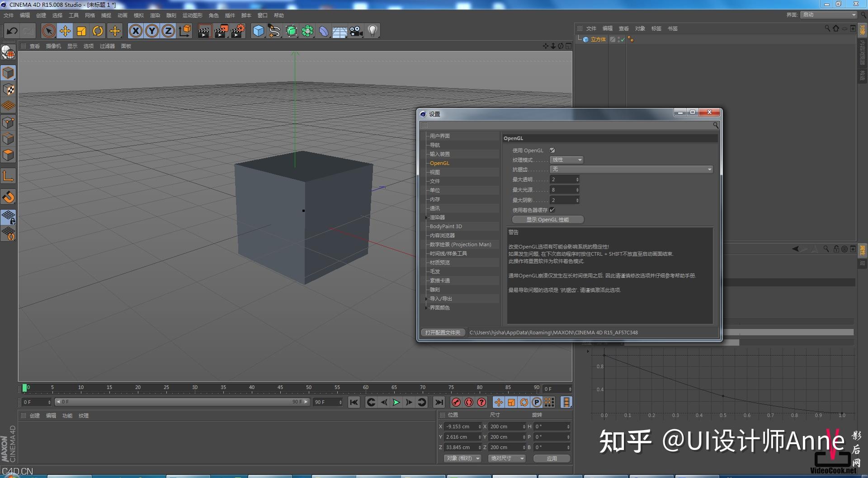
Task: Toggle visibility dots of 立方体 object
Action: (x=618, y=40)
